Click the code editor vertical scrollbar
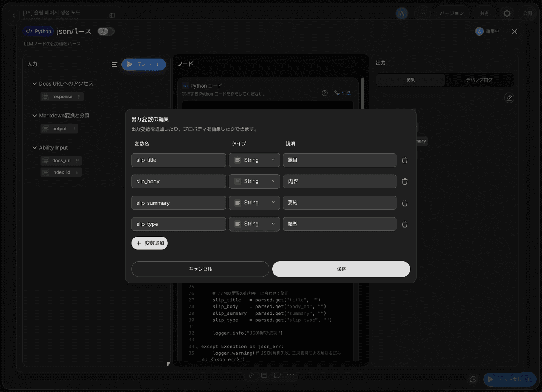The width and height of the screenshot is (542, 392). [x=363, y=93]
